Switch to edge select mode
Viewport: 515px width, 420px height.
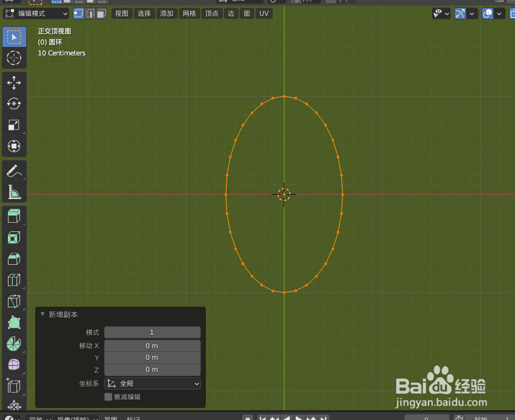tap(89, 13)
